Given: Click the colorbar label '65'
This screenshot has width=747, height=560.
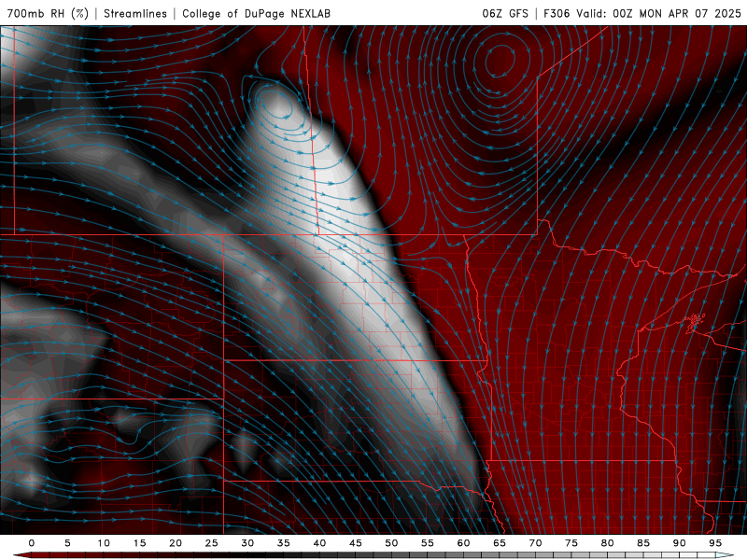Looking at the screenshot, I should click(x=500, y=543).
